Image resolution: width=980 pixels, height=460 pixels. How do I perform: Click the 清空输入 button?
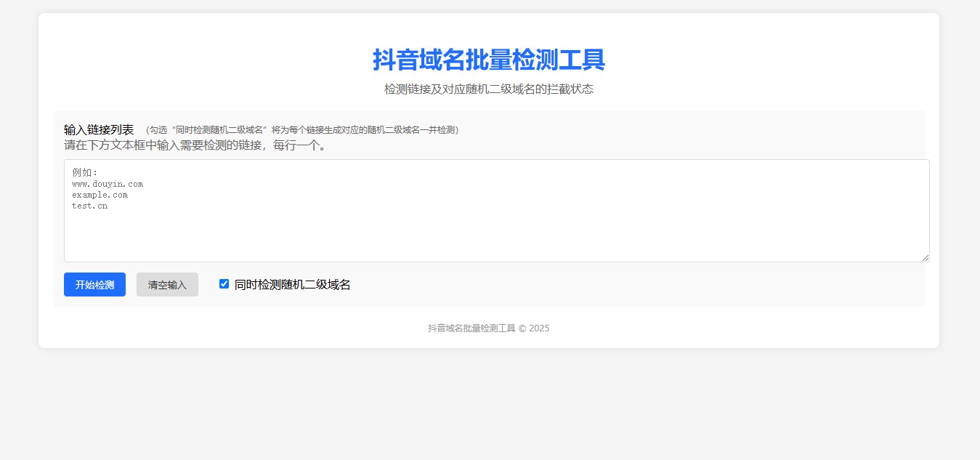pyautogui.click(x=167, y=285)
